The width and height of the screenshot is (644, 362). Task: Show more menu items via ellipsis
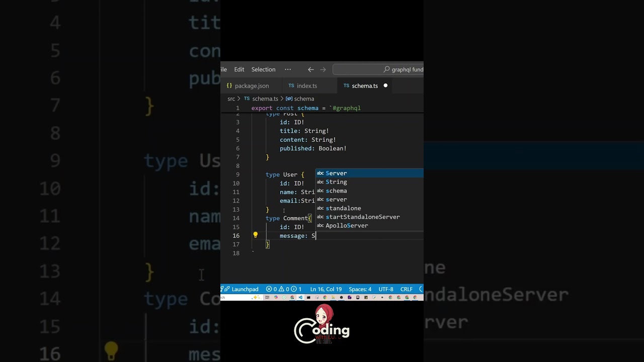coord(288,69)
